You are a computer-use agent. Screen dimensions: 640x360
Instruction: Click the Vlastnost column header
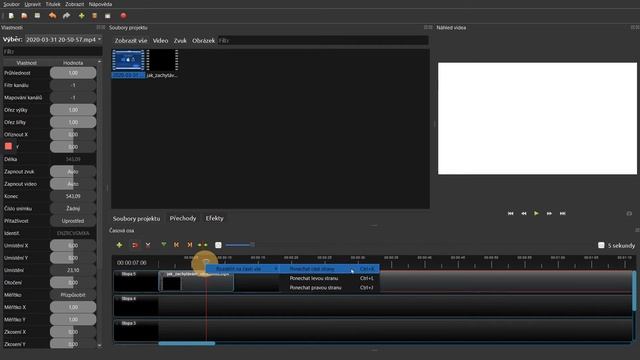(x=27, y=63)
